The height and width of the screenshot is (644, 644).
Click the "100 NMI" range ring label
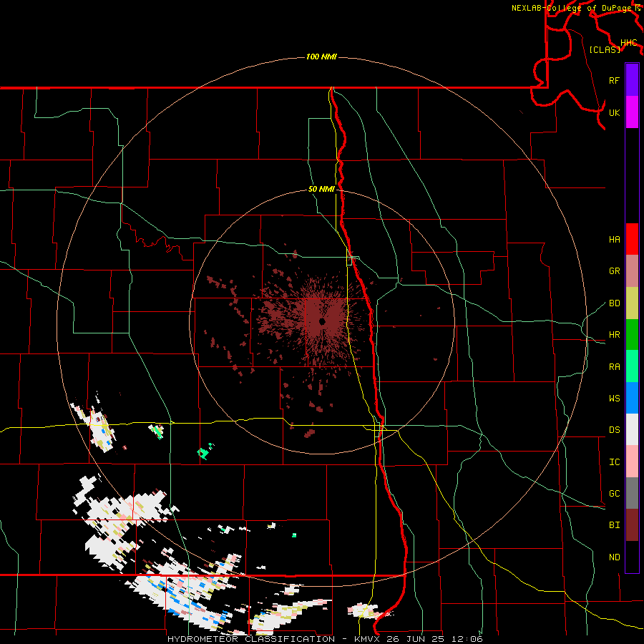(x=321, y=57)
